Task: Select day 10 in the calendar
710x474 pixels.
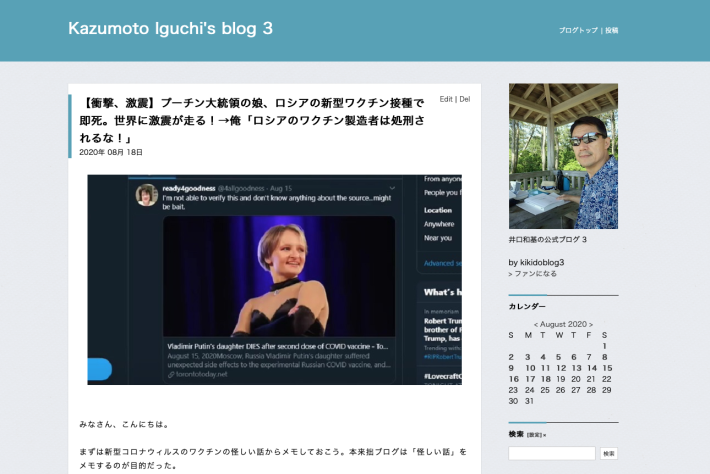Action: (530, 368)
